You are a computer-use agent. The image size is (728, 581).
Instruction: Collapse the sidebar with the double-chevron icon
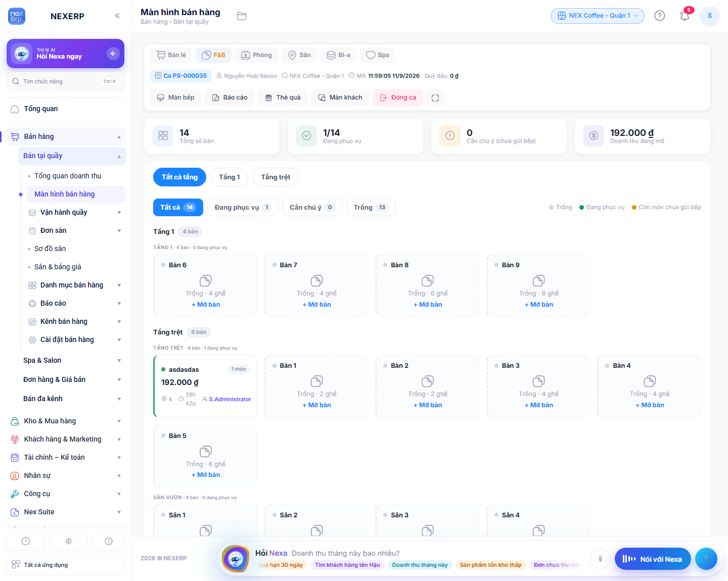coord(117,16)
